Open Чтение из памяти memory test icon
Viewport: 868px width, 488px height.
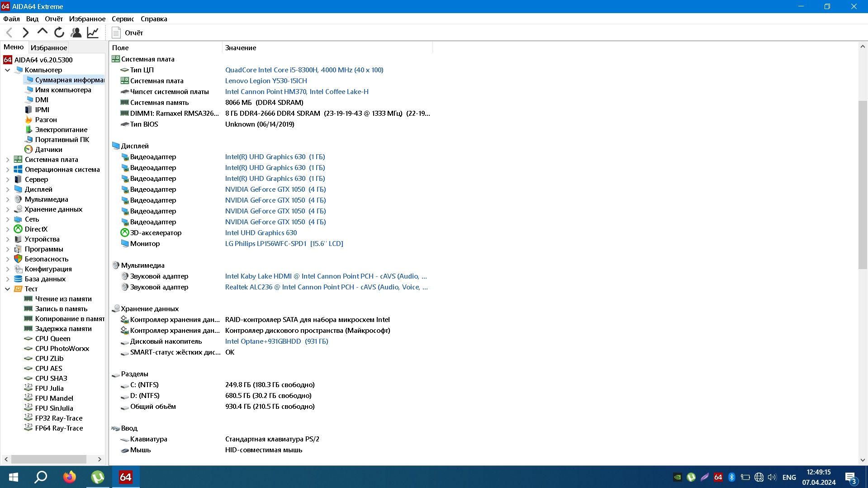coord(28,299)
